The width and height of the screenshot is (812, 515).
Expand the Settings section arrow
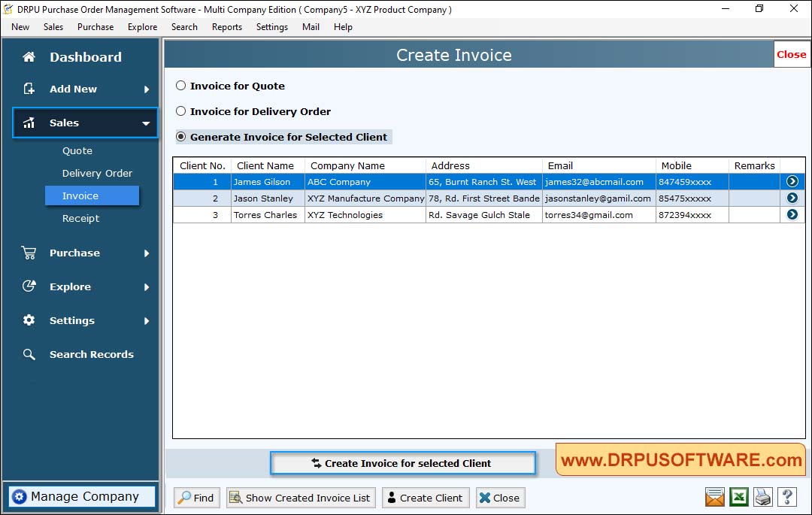pyautogui.click(x=147, y=321)
